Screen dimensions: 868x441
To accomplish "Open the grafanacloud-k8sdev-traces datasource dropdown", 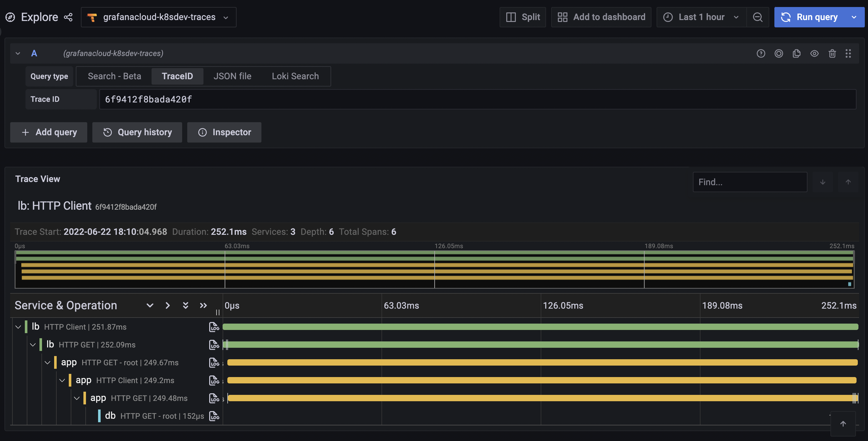I will point(158,17).
